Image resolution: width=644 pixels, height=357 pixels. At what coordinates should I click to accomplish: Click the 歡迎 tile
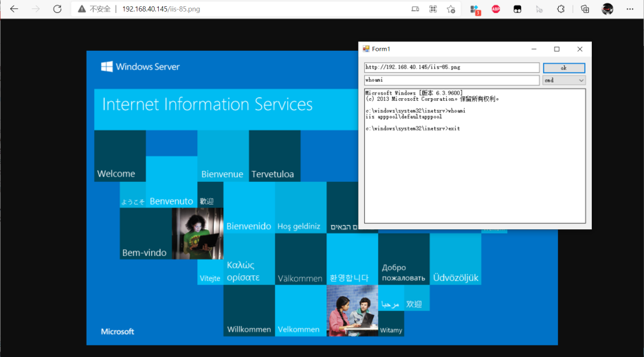pyautogui.click(x=210, y=195)
